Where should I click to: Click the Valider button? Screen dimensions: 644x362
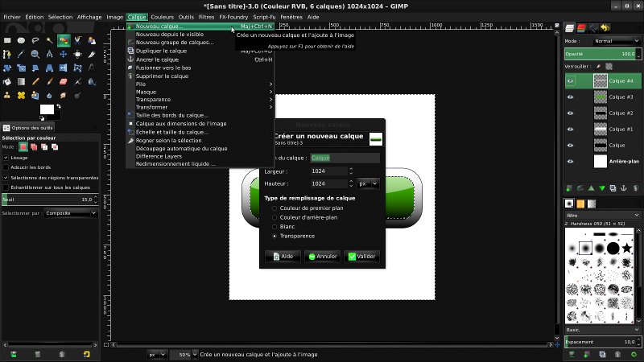pyautogui.click(x=361, y=257)
